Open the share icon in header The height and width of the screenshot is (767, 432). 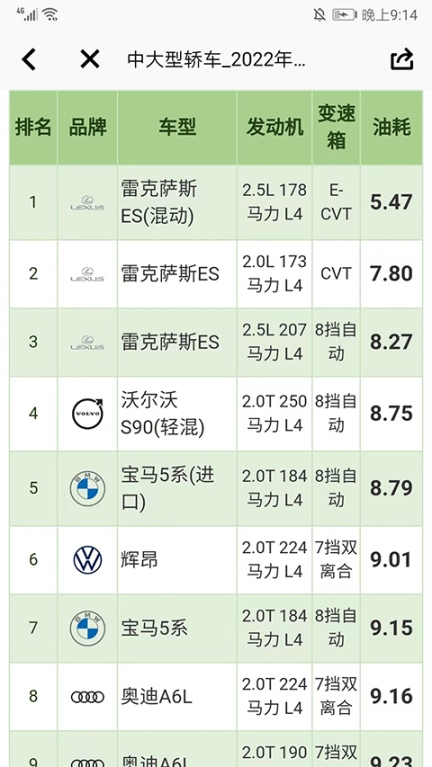402,60
